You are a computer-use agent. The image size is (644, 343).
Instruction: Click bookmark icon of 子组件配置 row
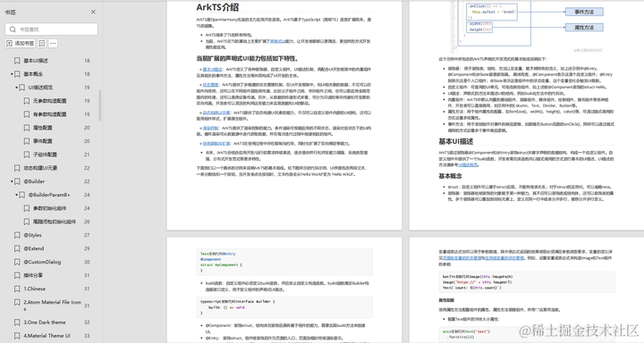tap(26, 155)
